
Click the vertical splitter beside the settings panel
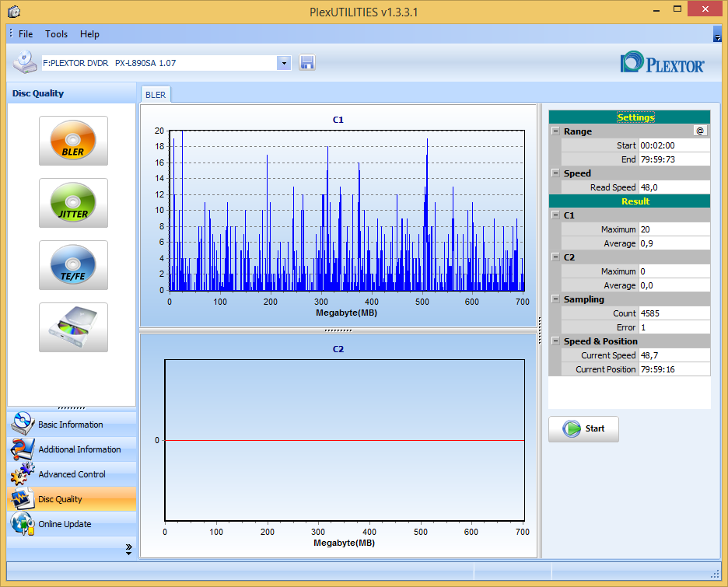coord(540,330)
